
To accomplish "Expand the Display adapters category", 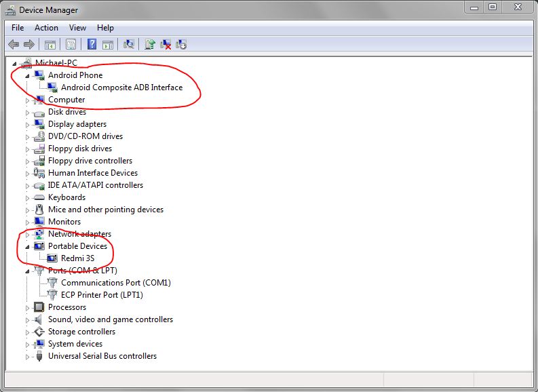I will pos(28,124).
